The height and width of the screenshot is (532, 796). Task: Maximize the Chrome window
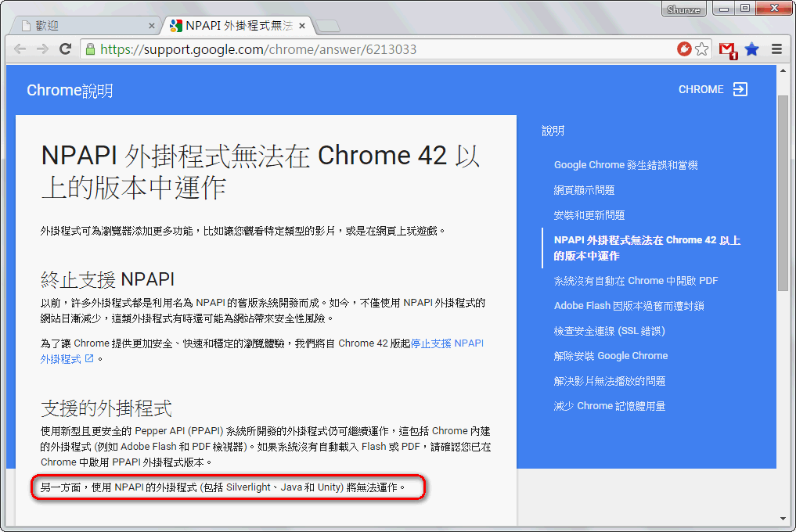[x=745, y=9]
